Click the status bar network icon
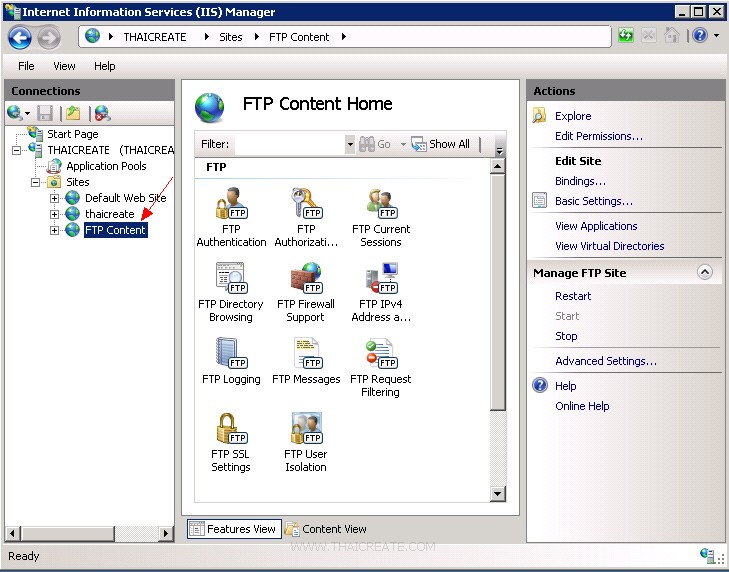 tap(709, 555)
